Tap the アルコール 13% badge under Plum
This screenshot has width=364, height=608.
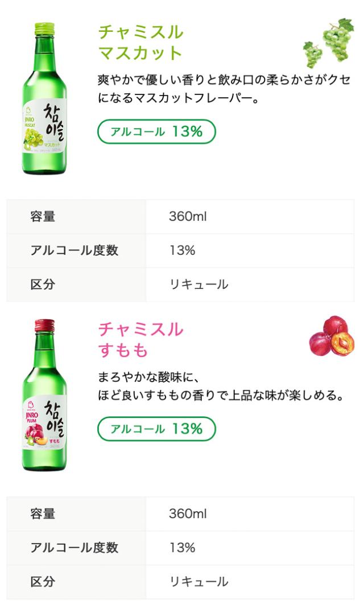(156, 429)
